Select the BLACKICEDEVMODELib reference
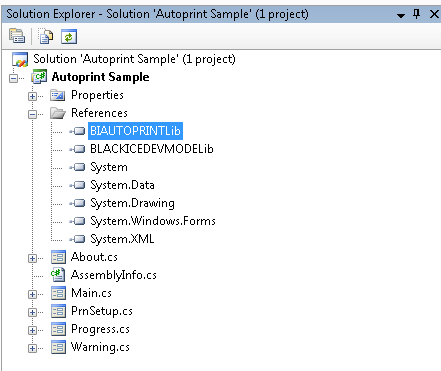 pyautogui.click(x=152, y=149)
